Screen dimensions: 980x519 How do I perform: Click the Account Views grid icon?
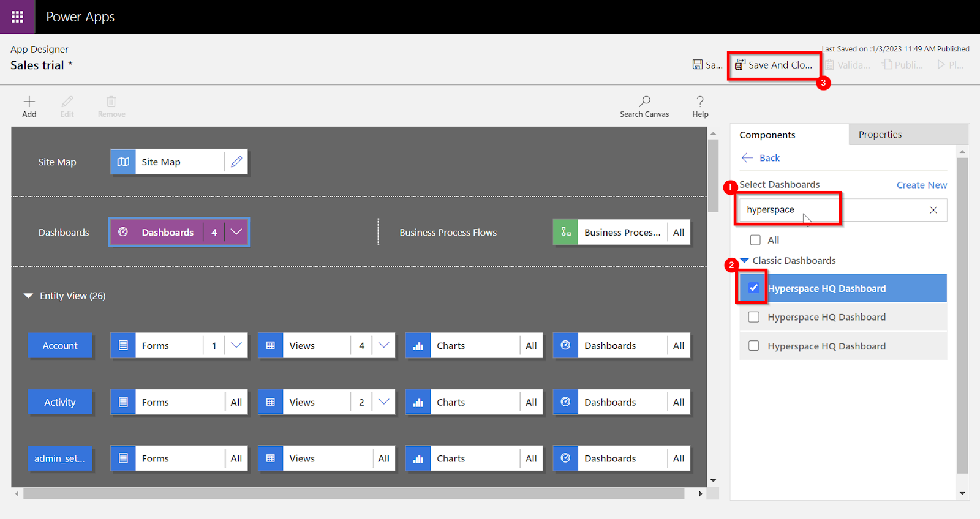tap(271, 346)
